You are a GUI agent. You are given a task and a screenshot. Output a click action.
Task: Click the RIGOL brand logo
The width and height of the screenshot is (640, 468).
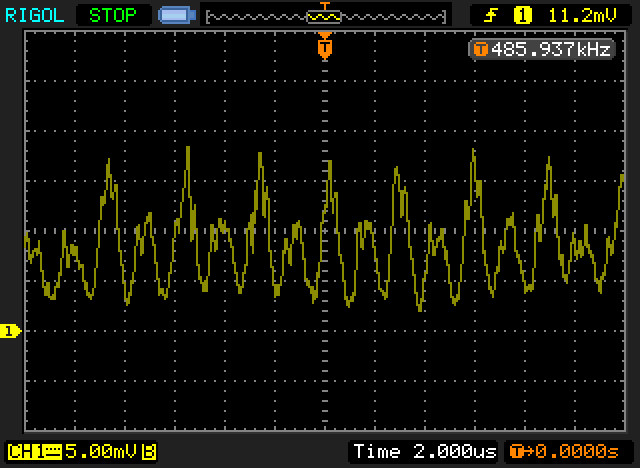[x=34, y=16]
